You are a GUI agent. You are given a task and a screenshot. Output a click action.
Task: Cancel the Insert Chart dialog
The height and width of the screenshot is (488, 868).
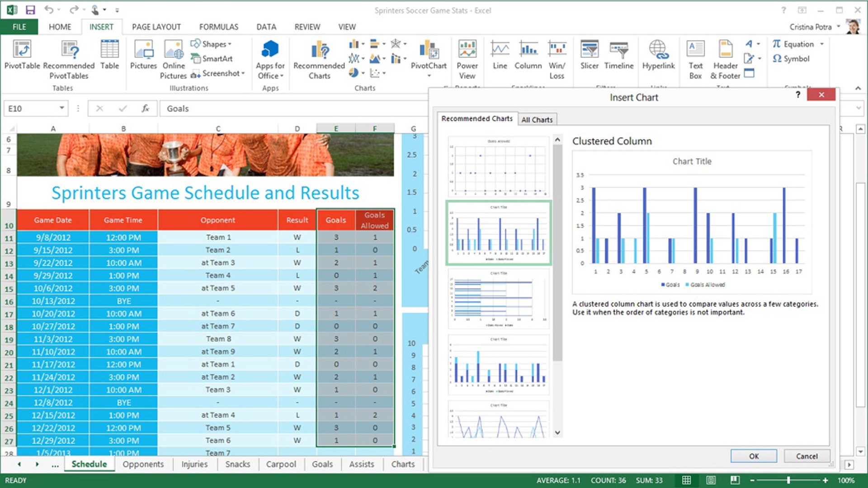point(807,456)
